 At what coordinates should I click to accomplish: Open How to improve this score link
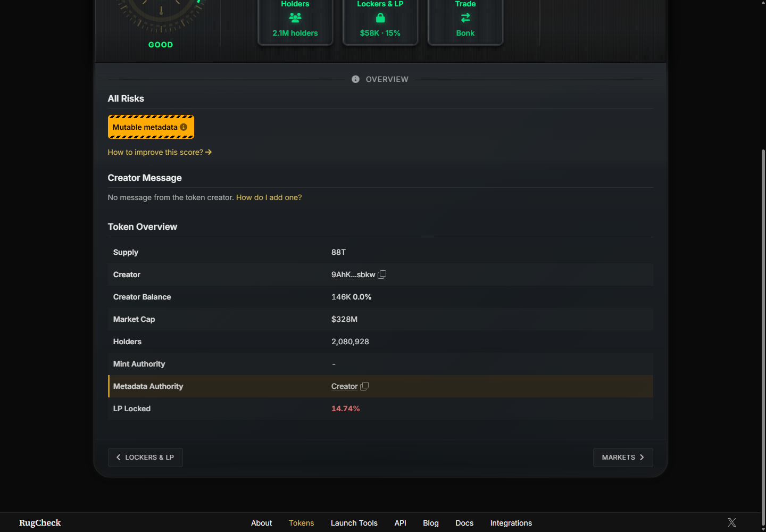(x=160, y=152)
